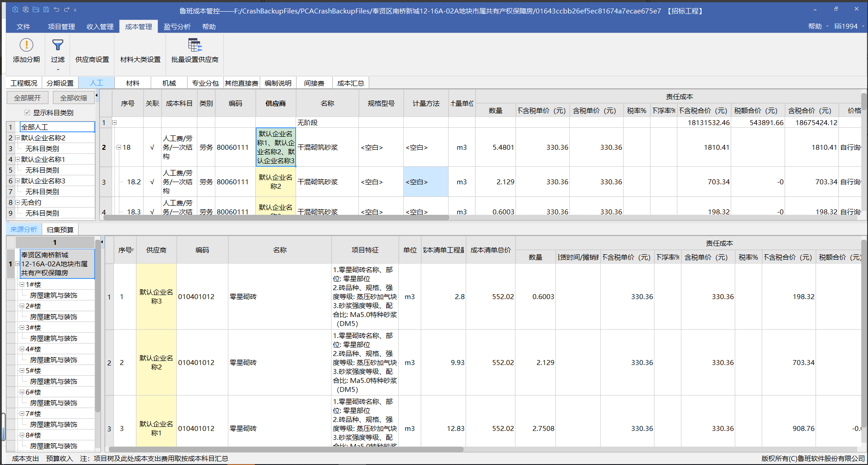The image size is (868, 465).
Task: Click the new project icon in quick access toolbar
Action: click(15, 9)
